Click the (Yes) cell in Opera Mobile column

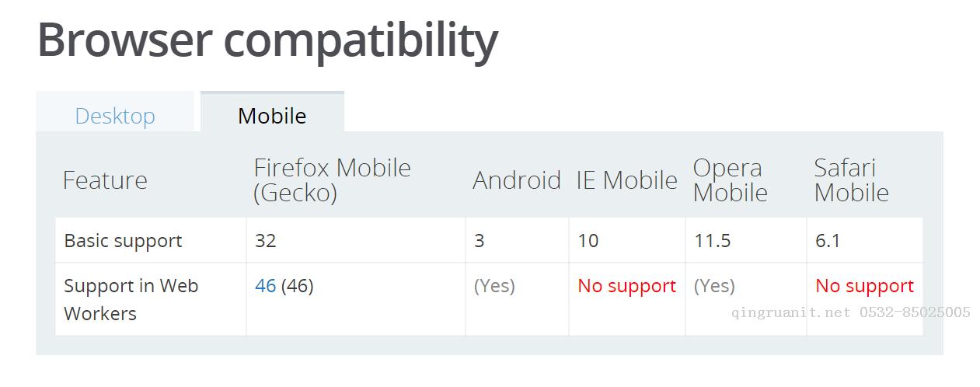[x=714, y=286]
